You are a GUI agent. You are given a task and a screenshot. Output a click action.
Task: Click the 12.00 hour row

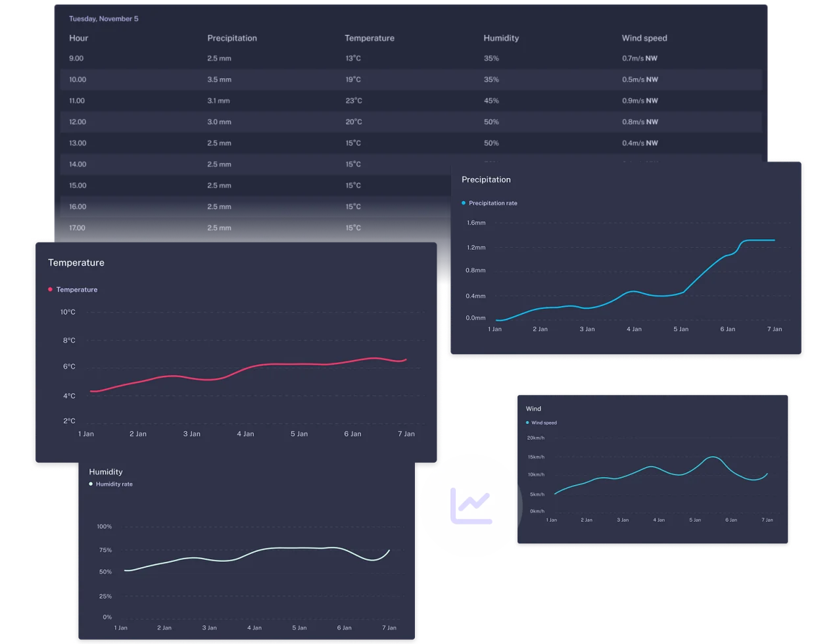tap(411, 122)
